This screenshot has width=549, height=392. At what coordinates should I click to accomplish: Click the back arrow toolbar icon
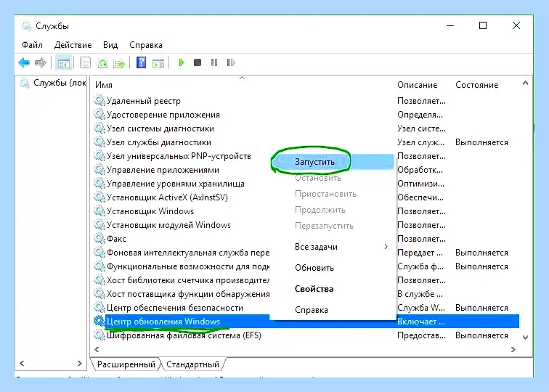point(24,63)
